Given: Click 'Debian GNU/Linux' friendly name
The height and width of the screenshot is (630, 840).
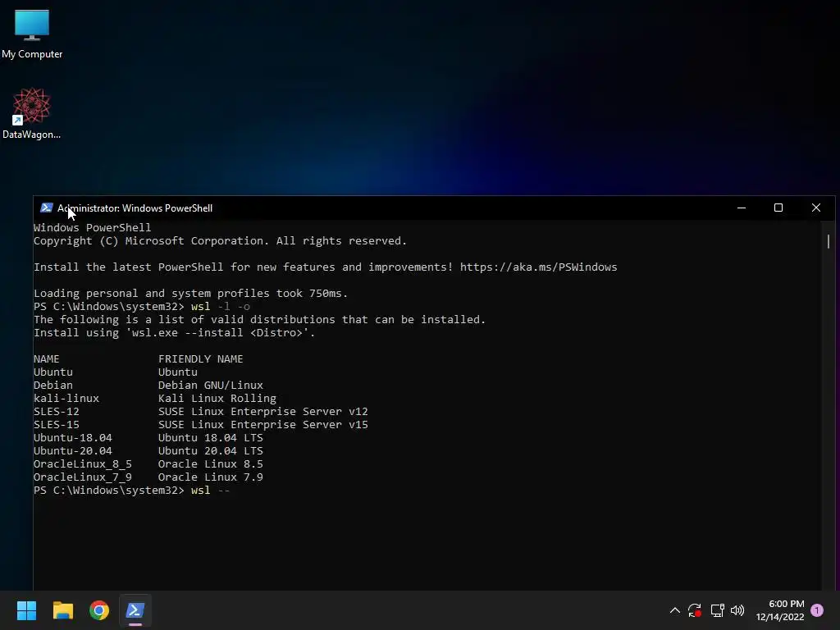Looking at the screenshot, I should pos(211,386).
